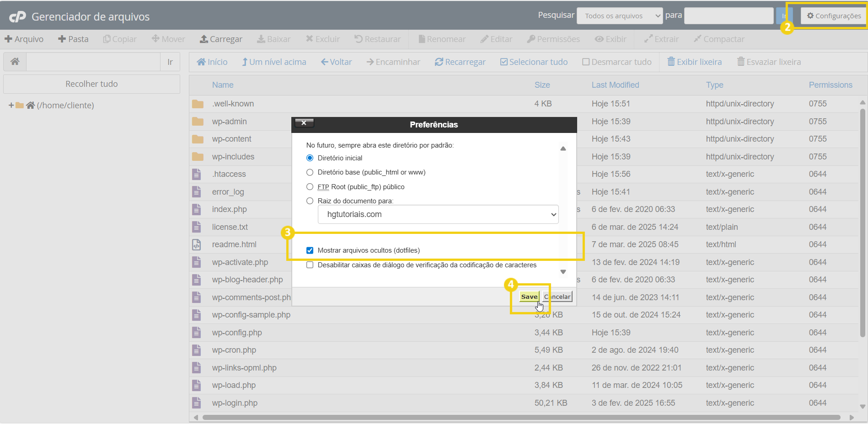
Task: Open Todos os arquivos search dropdown
Action: pos(619,16)
